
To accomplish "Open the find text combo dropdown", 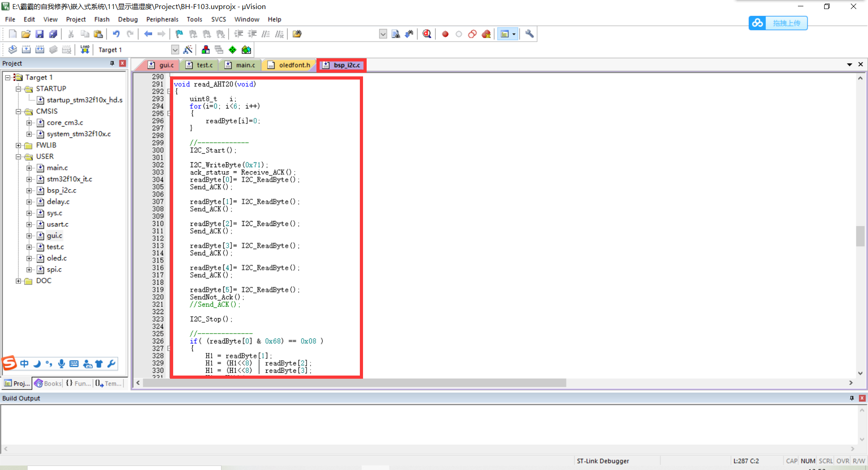I will 383,34.
